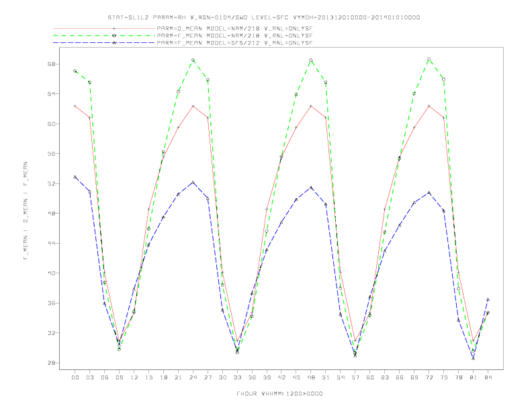Click x-axis tick label 06

[105, 377]
